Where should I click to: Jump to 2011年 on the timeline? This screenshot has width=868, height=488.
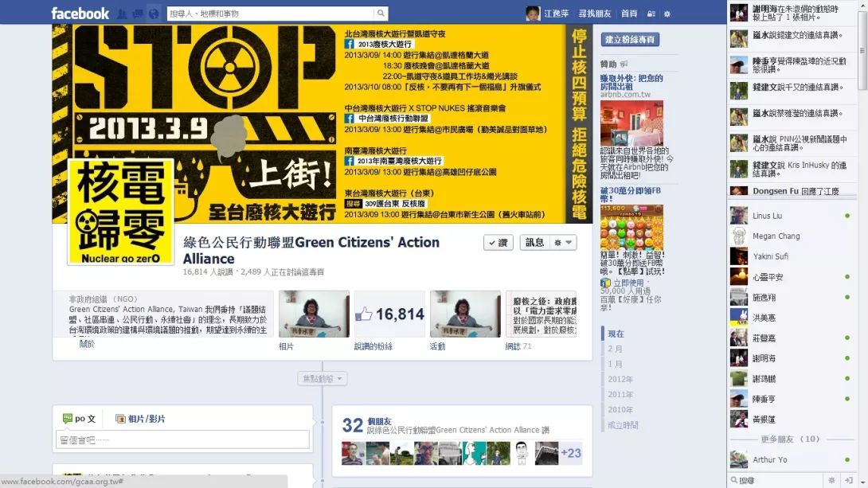point(620,395)
